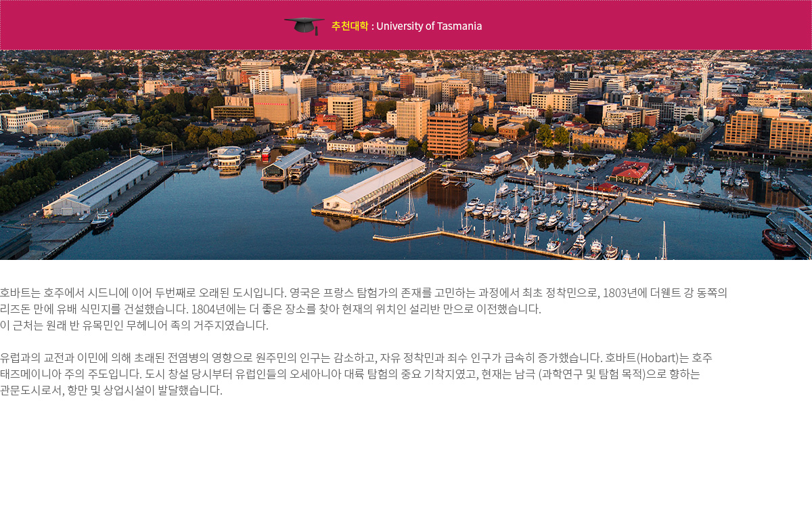Image resolution: width=812 pixels, height=505 pixels.
Task: Click the line starting '유럽과의 교전과 이민에 의해'
Action: (x=356, y=358)
